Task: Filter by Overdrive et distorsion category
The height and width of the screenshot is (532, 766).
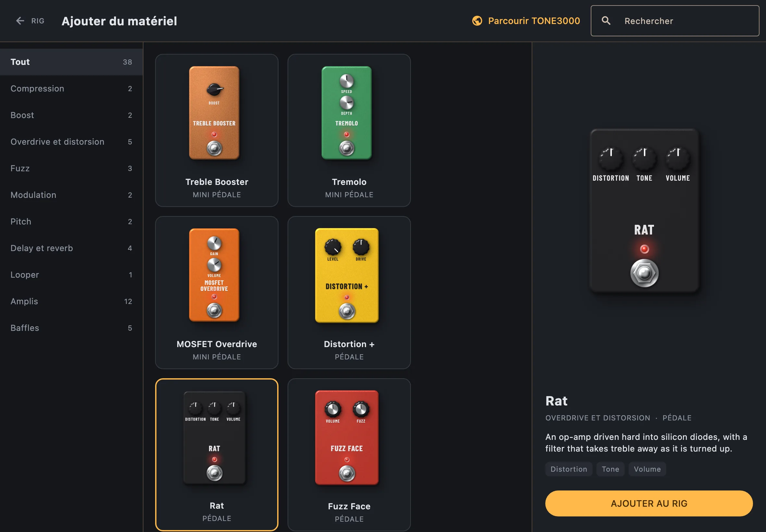Action: [71, 142]
